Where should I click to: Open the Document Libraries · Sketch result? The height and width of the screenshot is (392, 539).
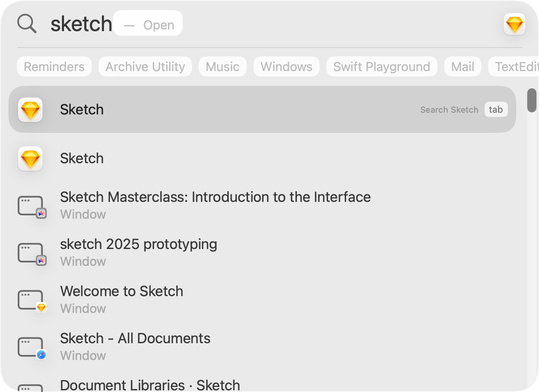tap(150, 385)
